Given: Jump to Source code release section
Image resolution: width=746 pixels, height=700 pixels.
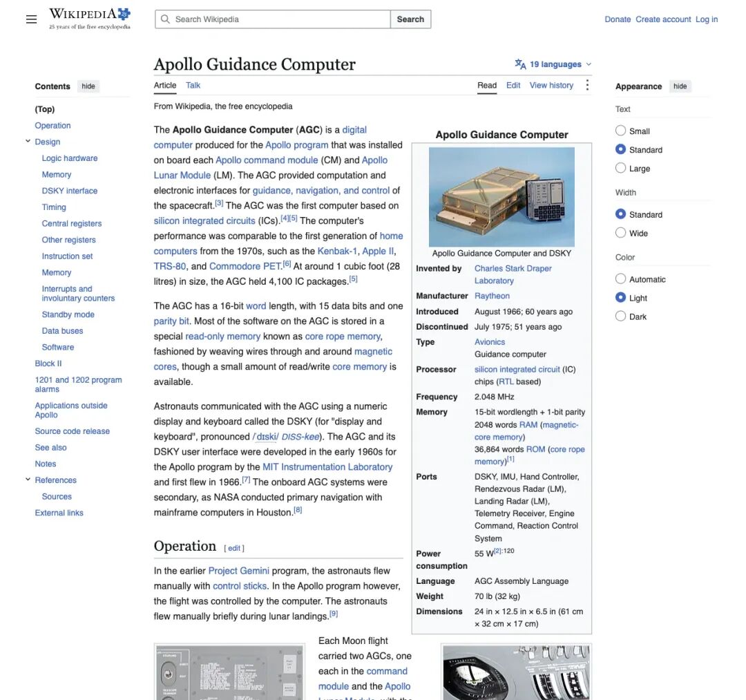Looking at the screenshot, I should point(73,431).
